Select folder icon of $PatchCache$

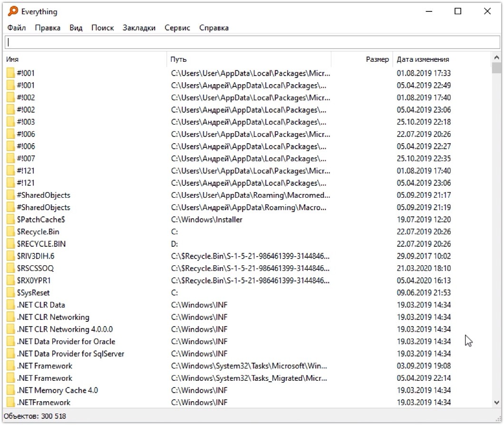[x=10, y=220]
